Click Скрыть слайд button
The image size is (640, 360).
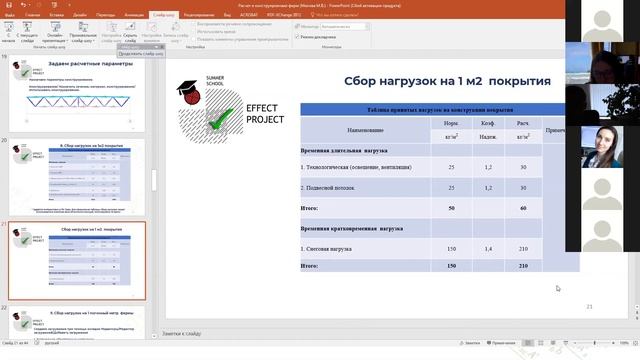pyautogui.click(x=130, y=32)
